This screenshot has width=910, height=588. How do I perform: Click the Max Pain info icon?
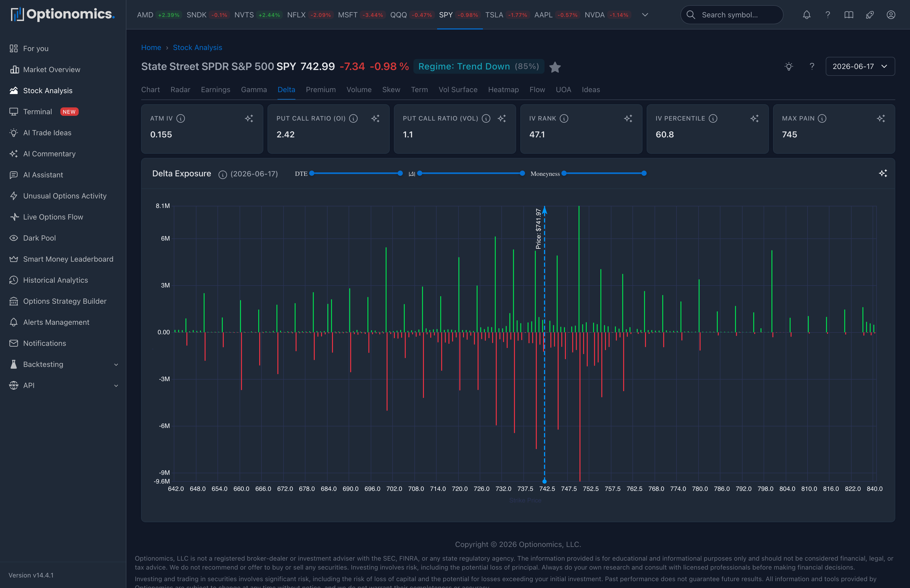[x=822, y=118]
